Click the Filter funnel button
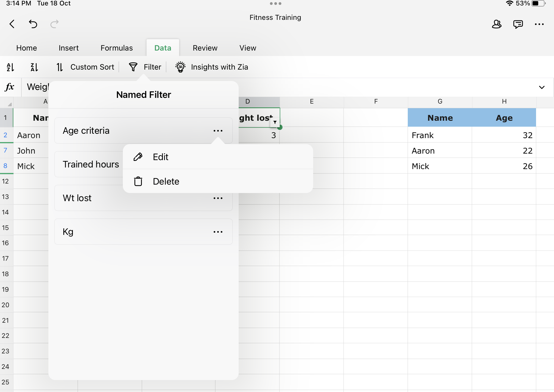The height and width of the screenshot is (392, 554). pyautogui.click(x=145, y=67)
